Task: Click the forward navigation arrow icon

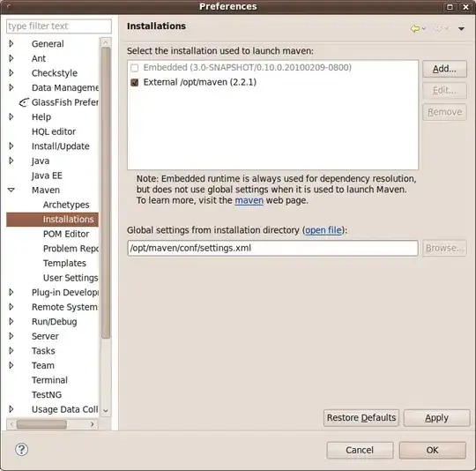Action: (438, 28)
